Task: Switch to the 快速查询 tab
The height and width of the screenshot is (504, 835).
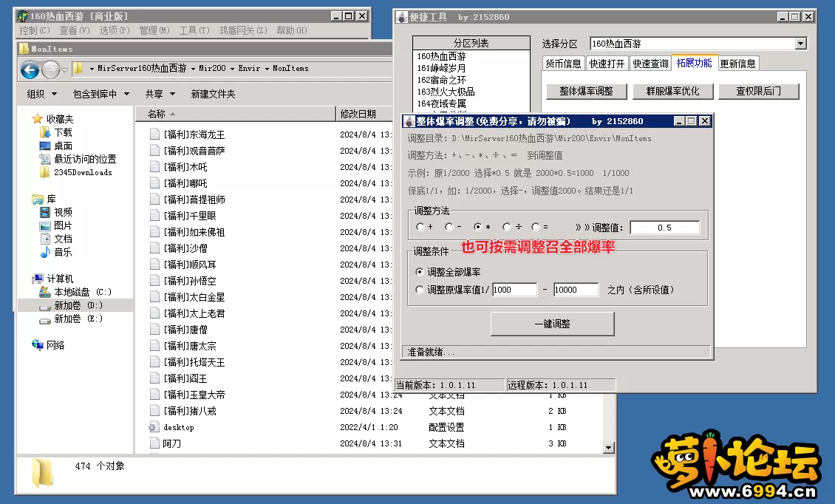Action: coord(650,64)
